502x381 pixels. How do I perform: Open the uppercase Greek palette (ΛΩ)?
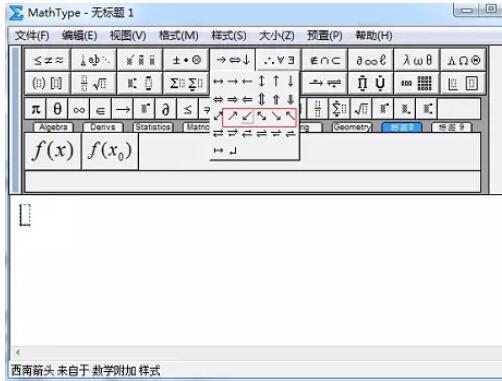pos(463,60)
